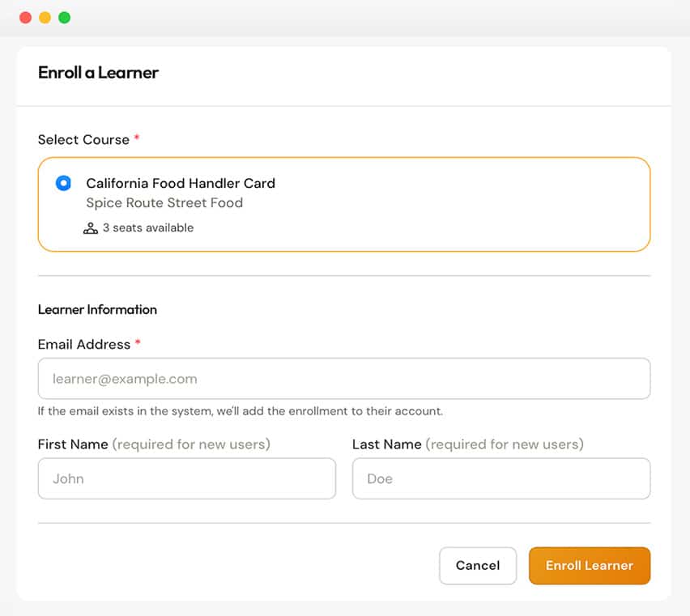This screenshot has height=616, width=690.
Task: Click the "California Food Handler Card" course title
Action: tap(181, 183)
